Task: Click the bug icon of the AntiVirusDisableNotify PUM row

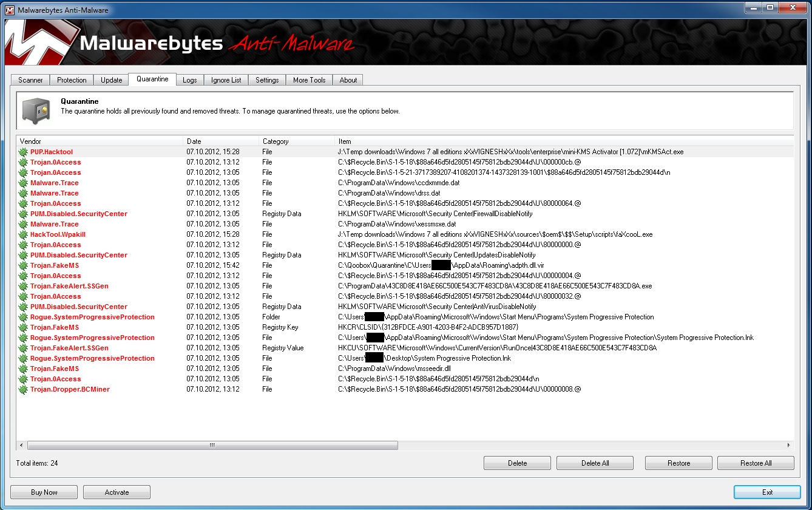Action: 23,307
